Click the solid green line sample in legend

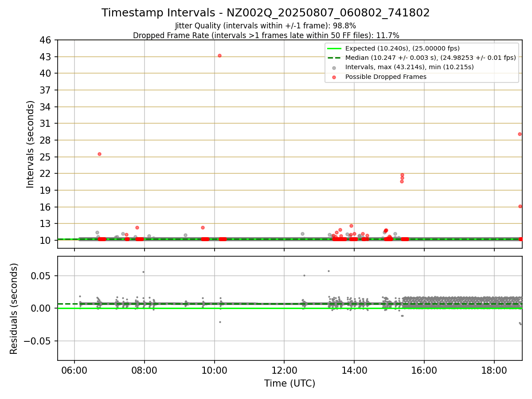(334, 48)
